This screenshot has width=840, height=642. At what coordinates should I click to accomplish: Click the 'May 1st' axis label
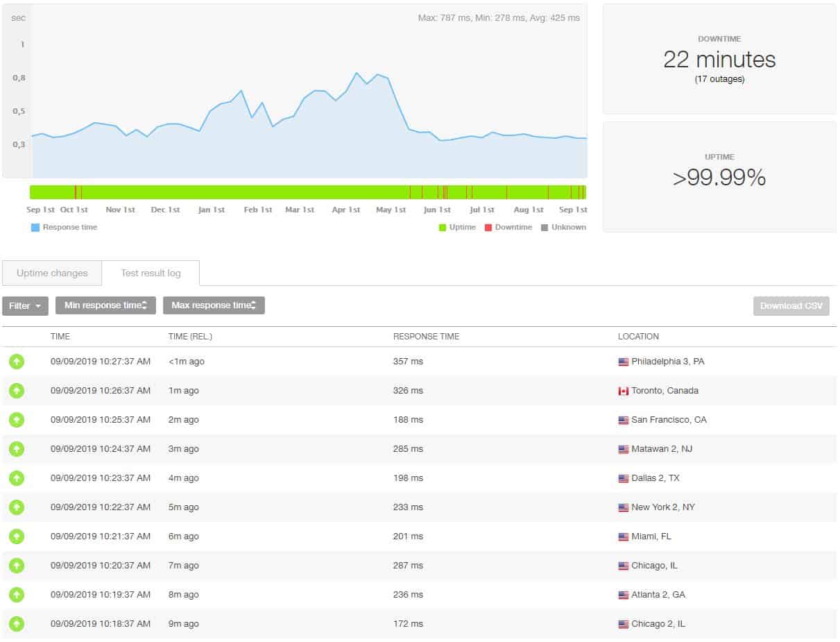[391, 210]
